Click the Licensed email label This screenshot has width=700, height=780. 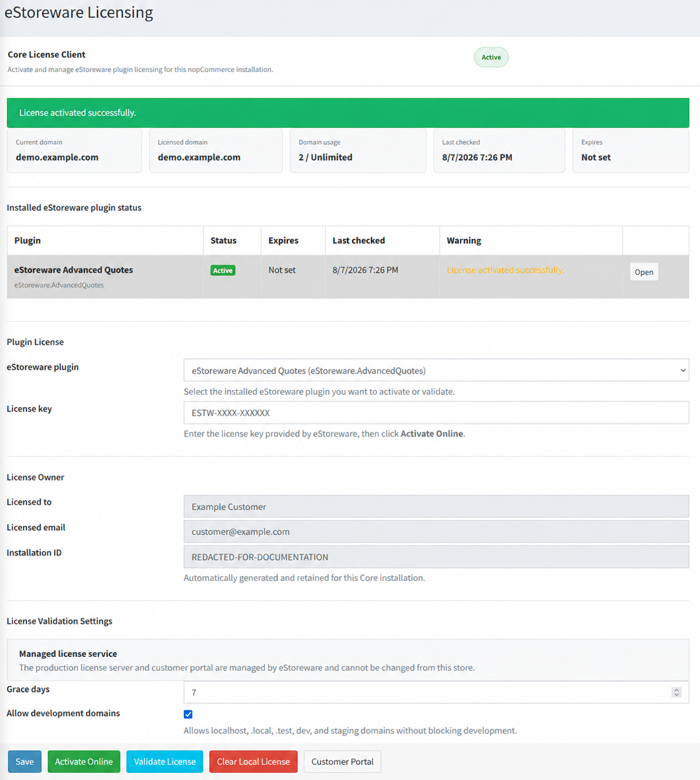(36, 527)
